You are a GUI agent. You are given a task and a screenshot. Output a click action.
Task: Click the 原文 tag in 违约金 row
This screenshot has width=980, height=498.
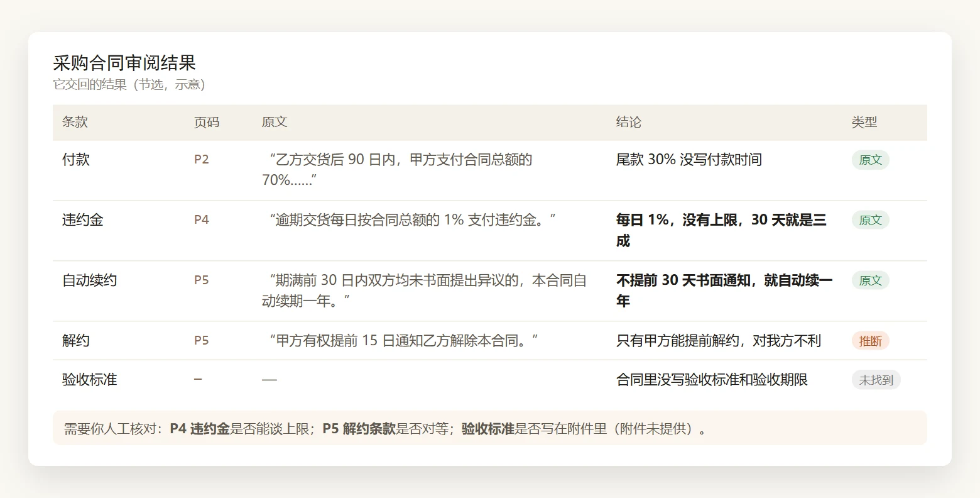pyautogui.click(x=871, y=220)
